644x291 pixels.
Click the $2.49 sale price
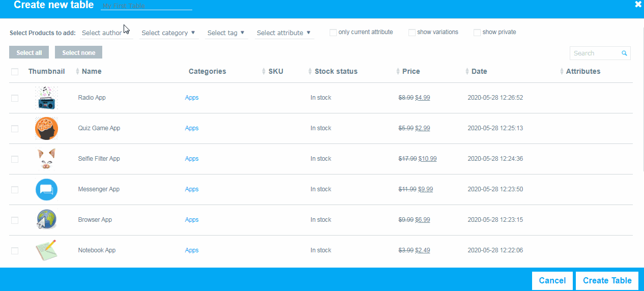(x=423, y=250)
